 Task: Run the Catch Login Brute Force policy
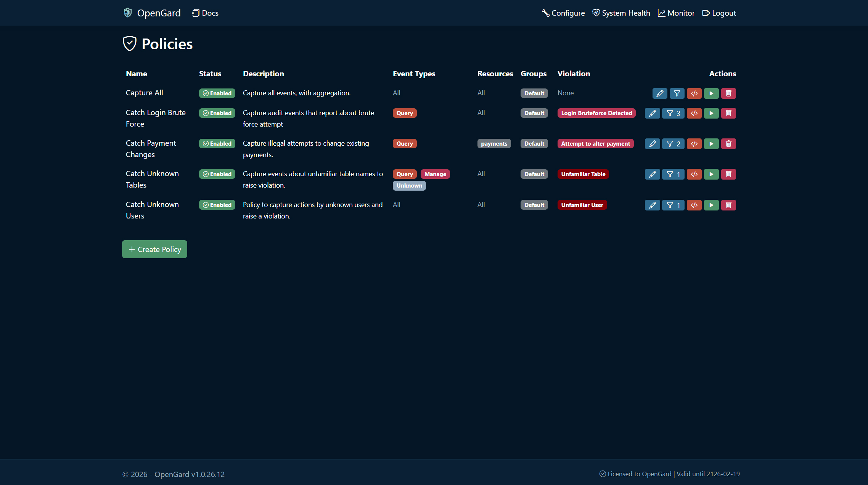point(711,113)
